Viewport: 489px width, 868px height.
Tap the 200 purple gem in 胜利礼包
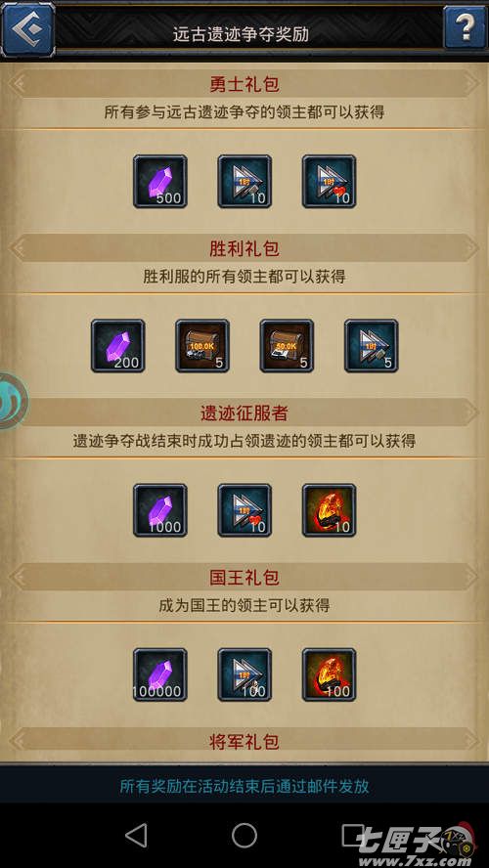(118, 346)
